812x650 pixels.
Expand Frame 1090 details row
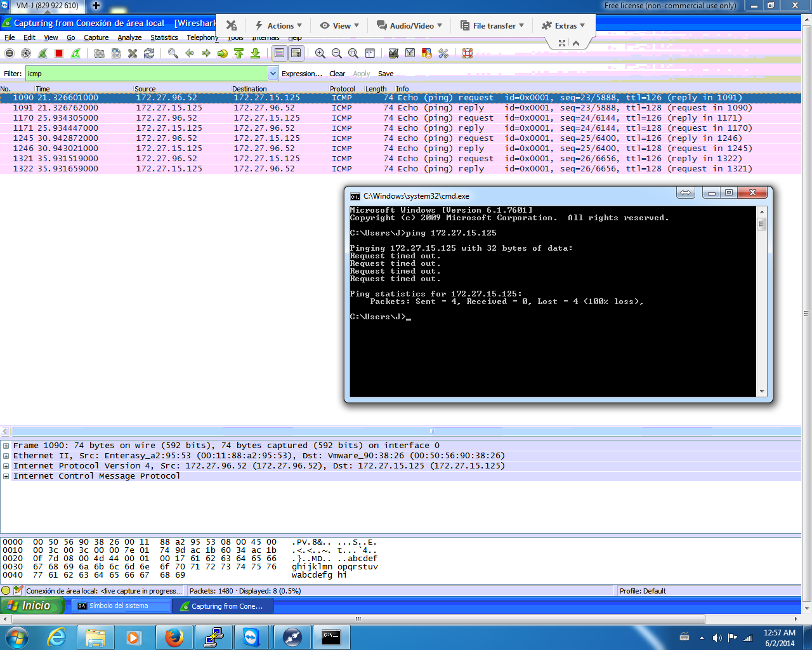pos(6,446)
